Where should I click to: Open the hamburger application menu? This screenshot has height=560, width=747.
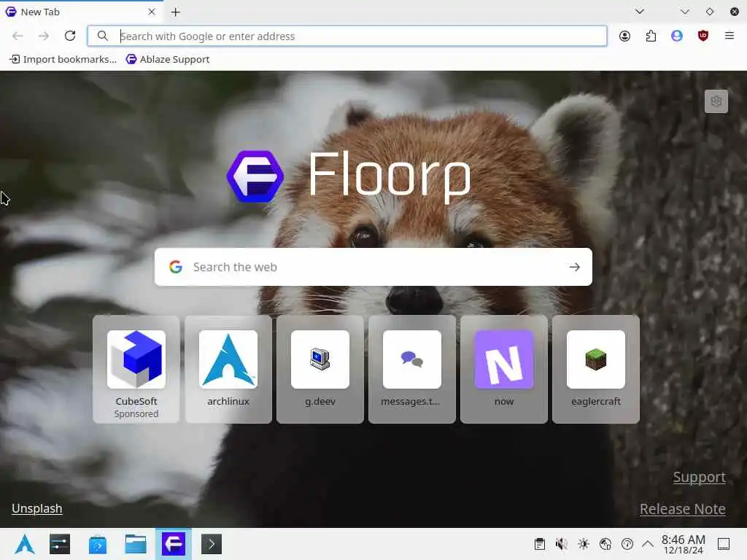pos(729,36)
